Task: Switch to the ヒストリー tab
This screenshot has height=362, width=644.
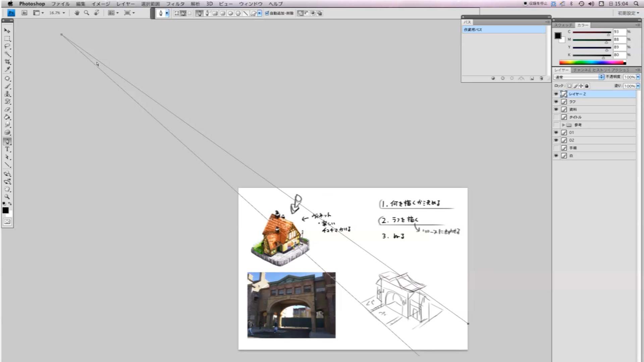Action: (x=600, y=70)
